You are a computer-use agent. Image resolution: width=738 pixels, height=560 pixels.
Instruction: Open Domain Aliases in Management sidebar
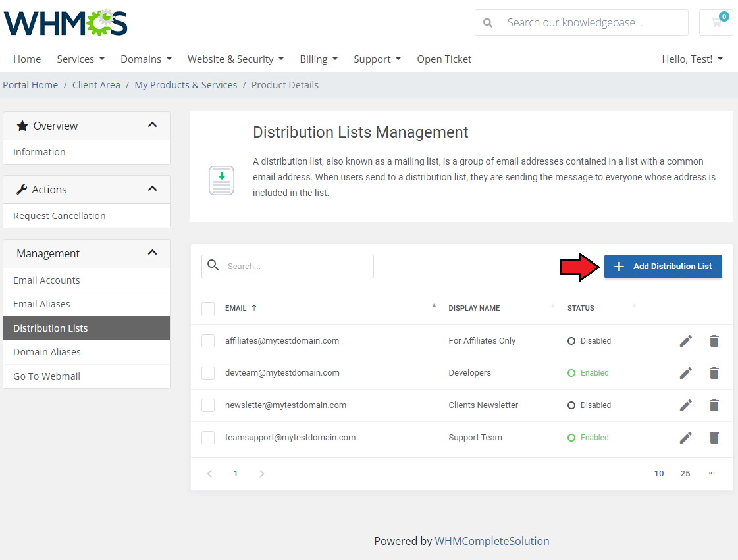pos(87,352)
